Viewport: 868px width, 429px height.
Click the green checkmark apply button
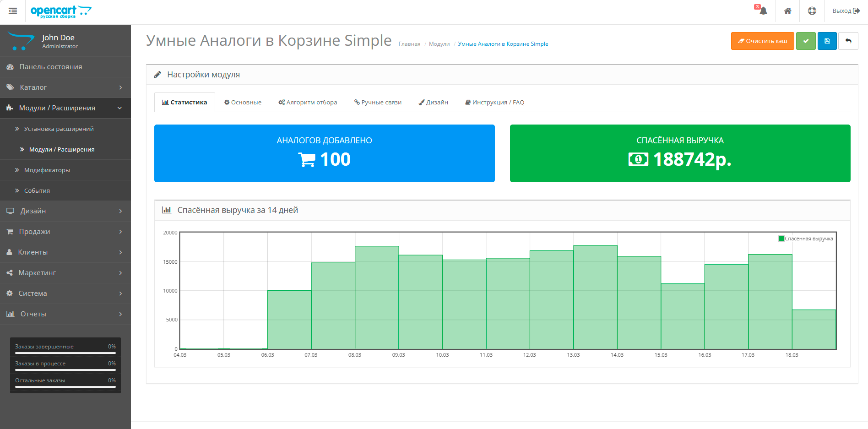(x=806, y=41)
